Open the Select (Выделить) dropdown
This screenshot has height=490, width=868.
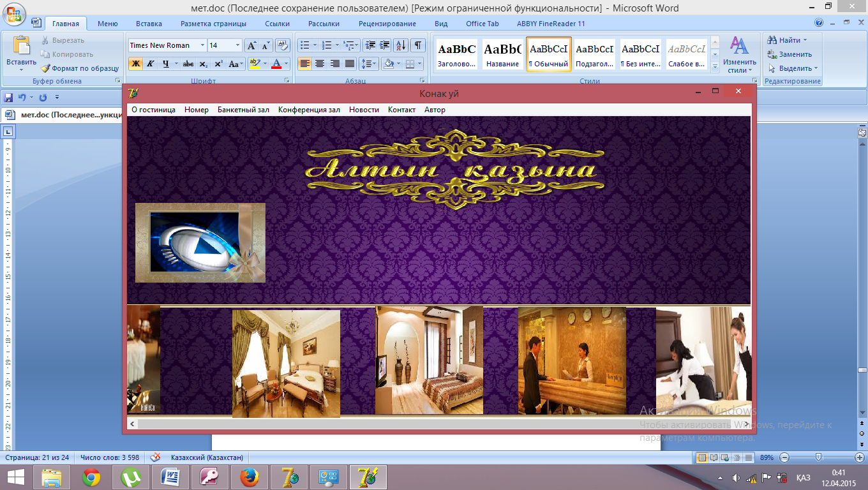pyautogui.click(x=793, y=68)
